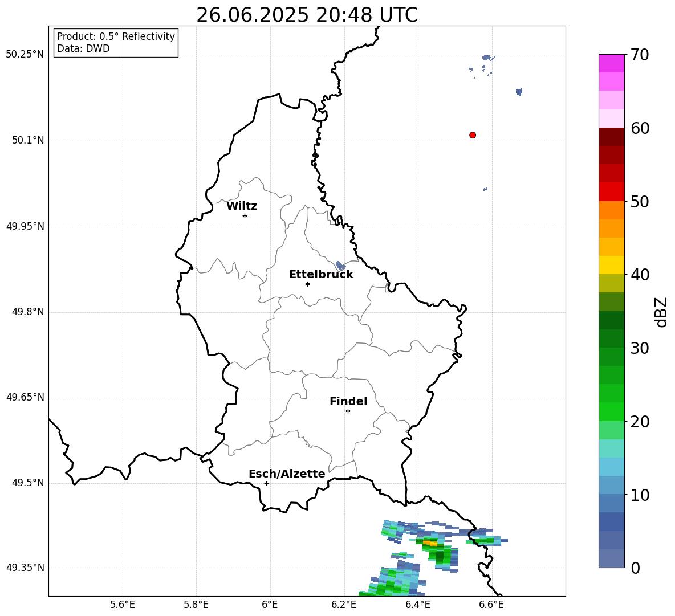Click the Wiltz station label
Screen dimensions: 675x616
pyautogui.click(x=242, y=206)
